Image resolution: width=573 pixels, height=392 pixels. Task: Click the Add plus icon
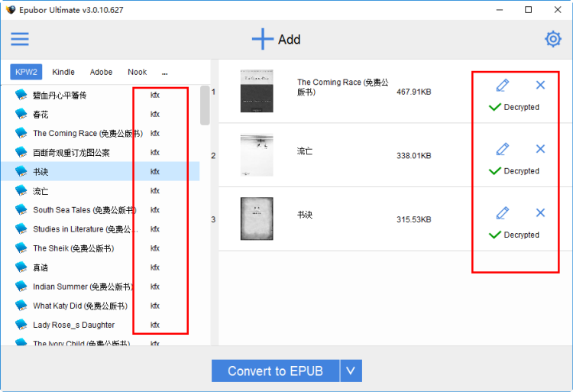click(262, 39)
